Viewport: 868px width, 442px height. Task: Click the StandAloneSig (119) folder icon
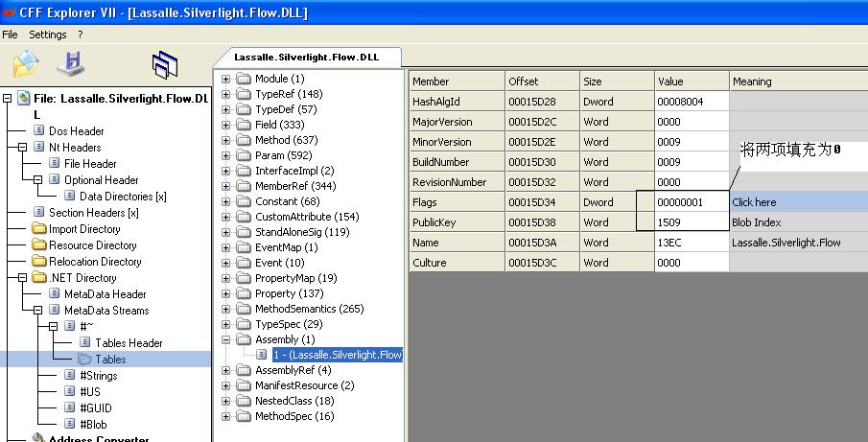[x=244, y=232]
